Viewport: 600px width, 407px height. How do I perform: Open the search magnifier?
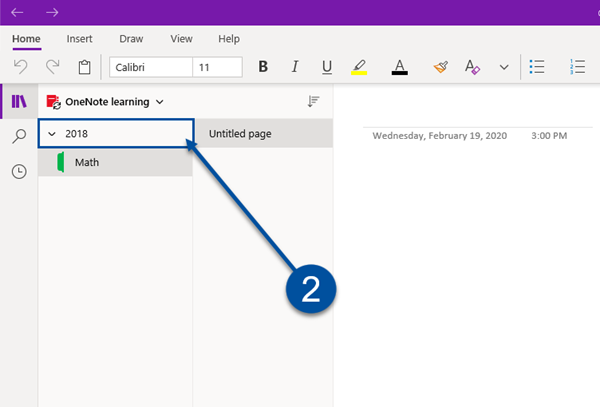tap(19, 136)
